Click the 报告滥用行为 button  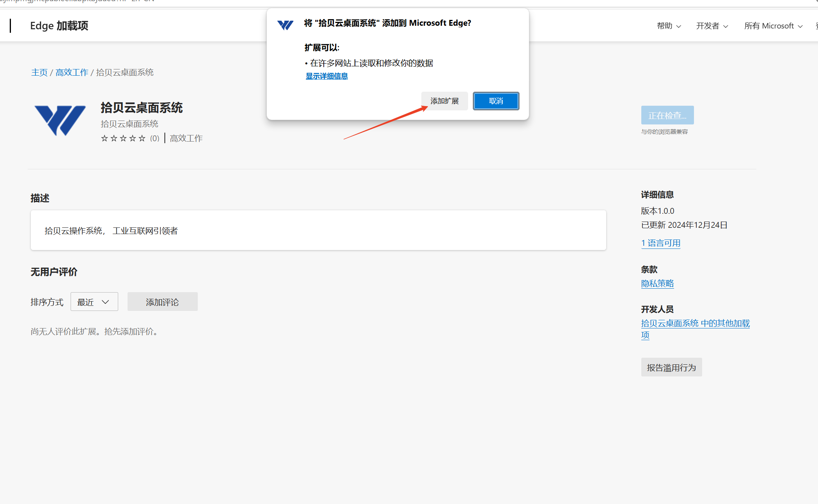point(671,367)
